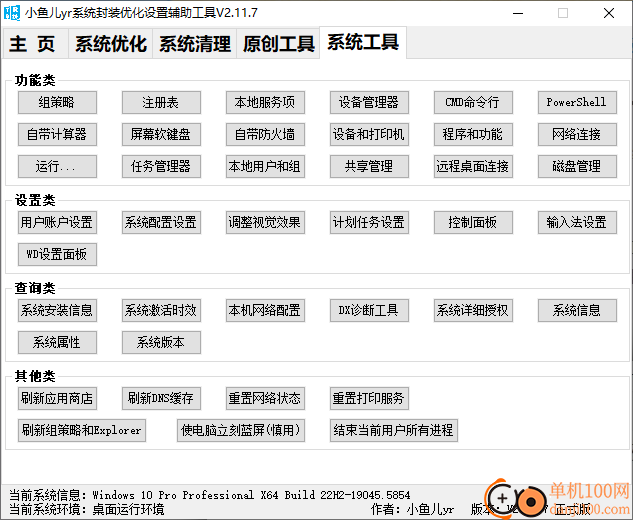Open 本地用户和组

(265, 166)
